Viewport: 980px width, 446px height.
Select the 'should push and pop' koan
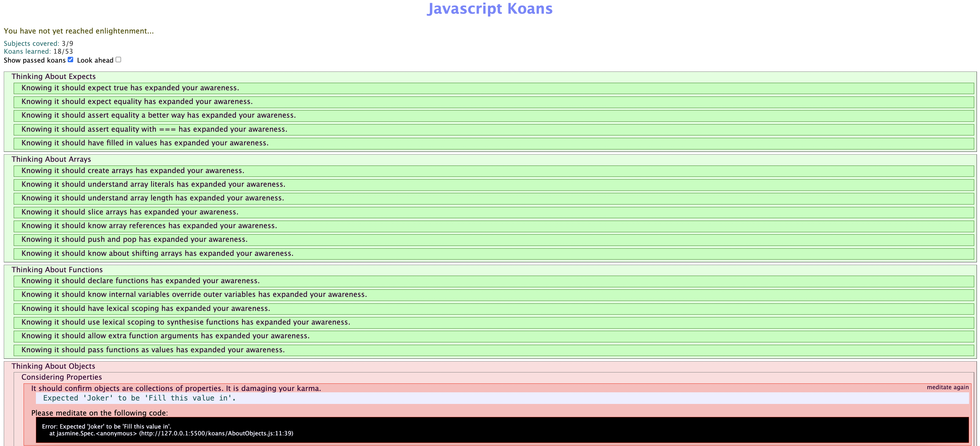pyautogui.click(x=134, y=239)
